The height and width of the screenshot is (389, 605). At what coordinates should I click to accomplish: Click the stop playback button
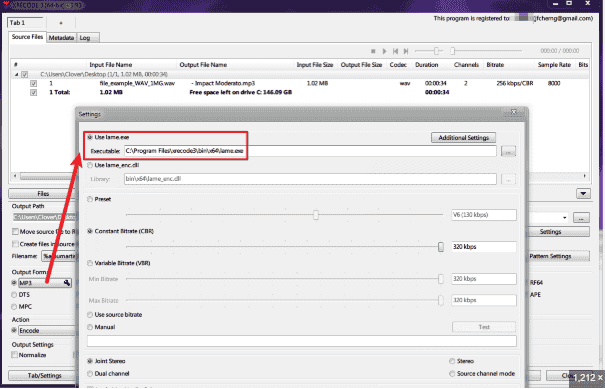tap(373, 51)
